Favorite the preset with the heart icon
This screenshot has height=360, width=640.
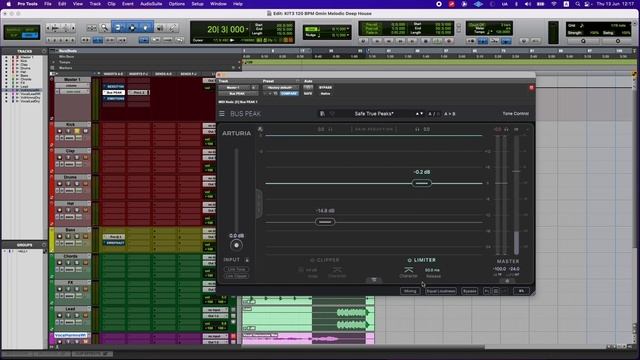[x=332, y=114]
